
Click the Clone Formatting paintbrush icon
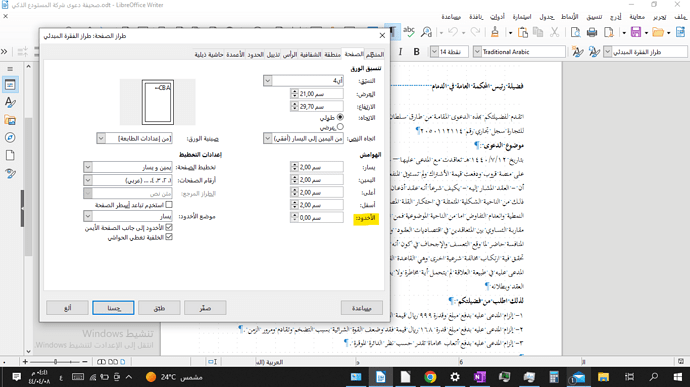pos(495,32)
